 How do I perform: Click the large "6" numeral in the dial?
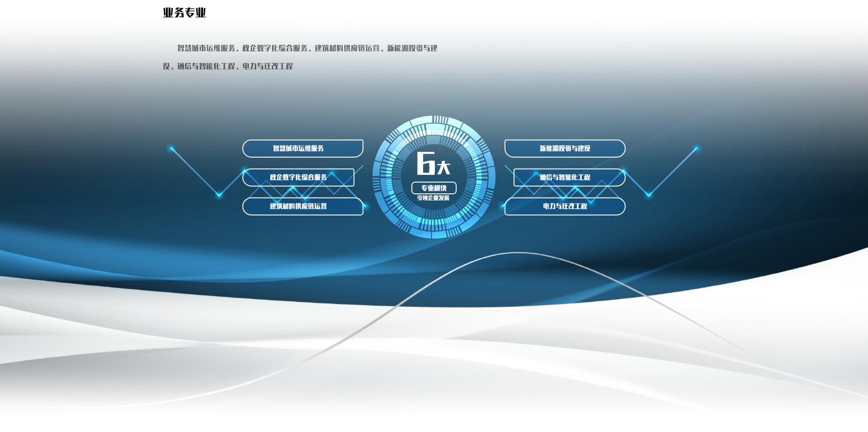tap(425, 163)
